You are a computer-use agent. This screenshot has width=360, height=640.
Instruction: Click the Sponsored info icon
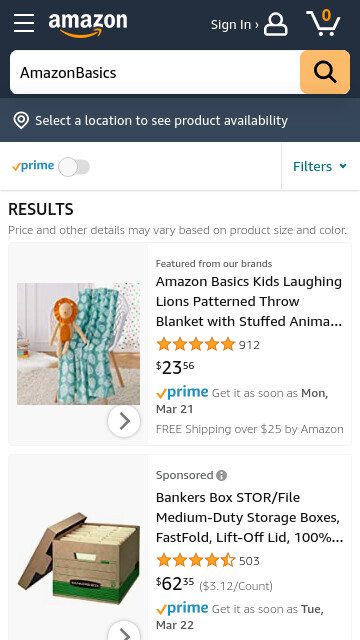pyautogui.click(x=222, y=476)
